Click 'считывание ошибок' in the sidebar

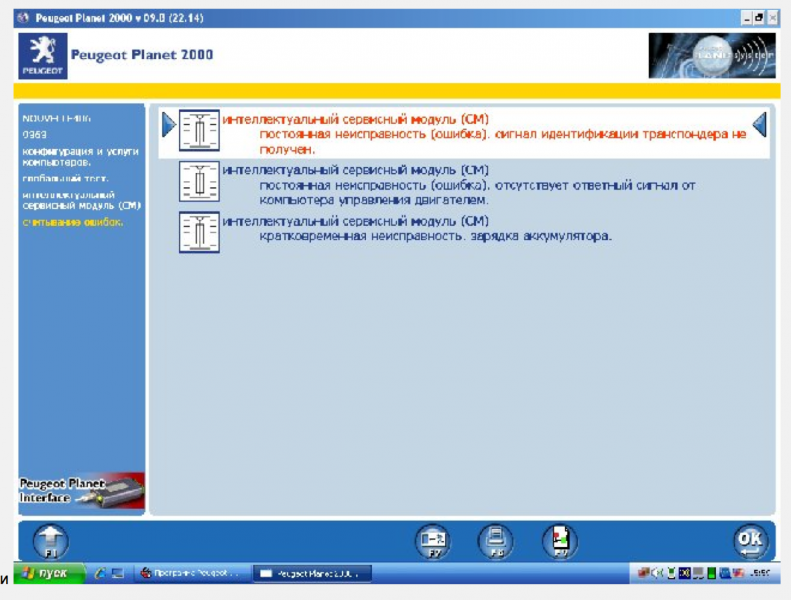coord(72,222)
